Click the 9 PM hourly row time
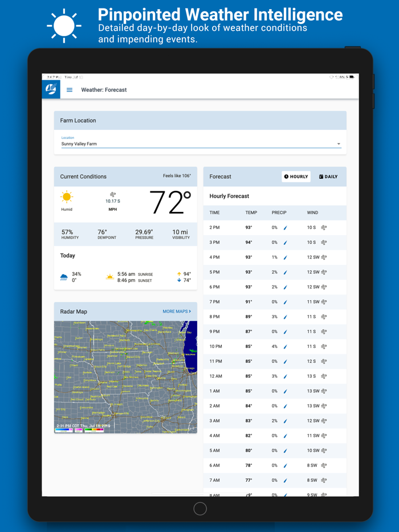 [x=215, y=332]
